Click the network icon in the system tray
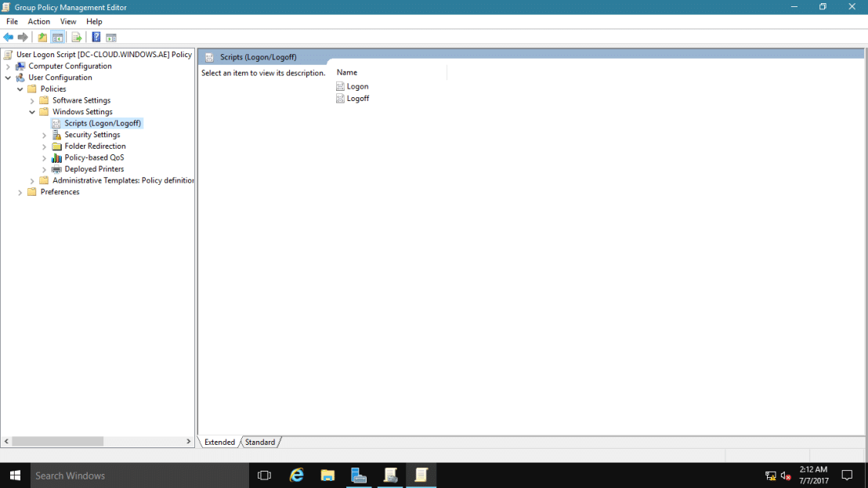 click(771, 475)
